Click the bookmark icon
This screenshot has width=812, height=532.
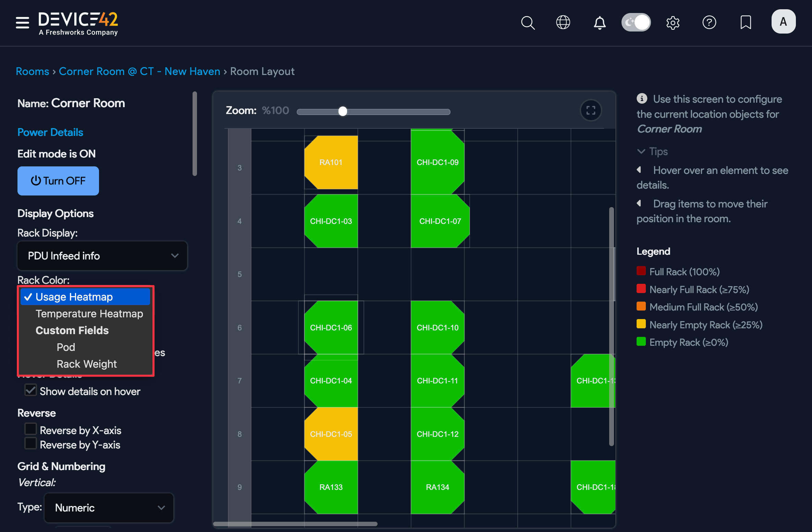[746, 23]
